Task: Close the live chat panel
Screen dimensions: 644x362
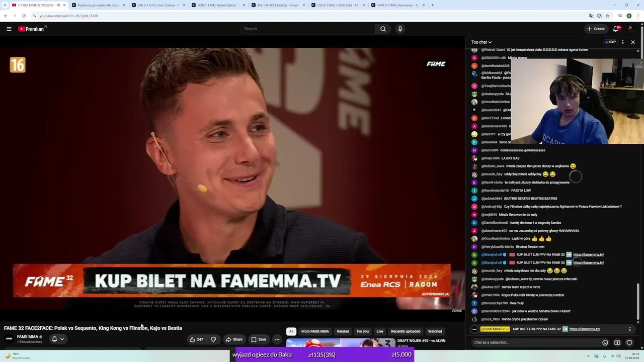Action: [633, 42]
